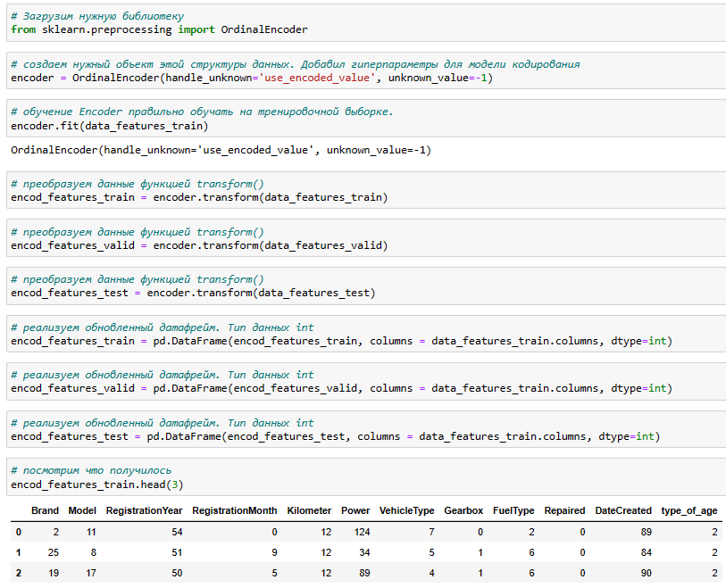Viewport: 726px width, 588px height.
Task: Click the RegistrationYear column header
Action: coord(144,510)
